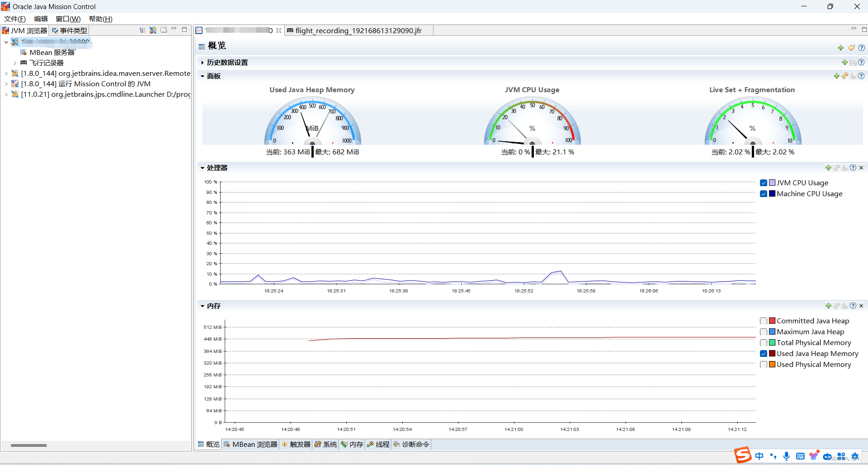Image resolution: width=868 pixels, height=465 pixels.
Task: Open the 文件(F) menu
Action: (15, 19)
